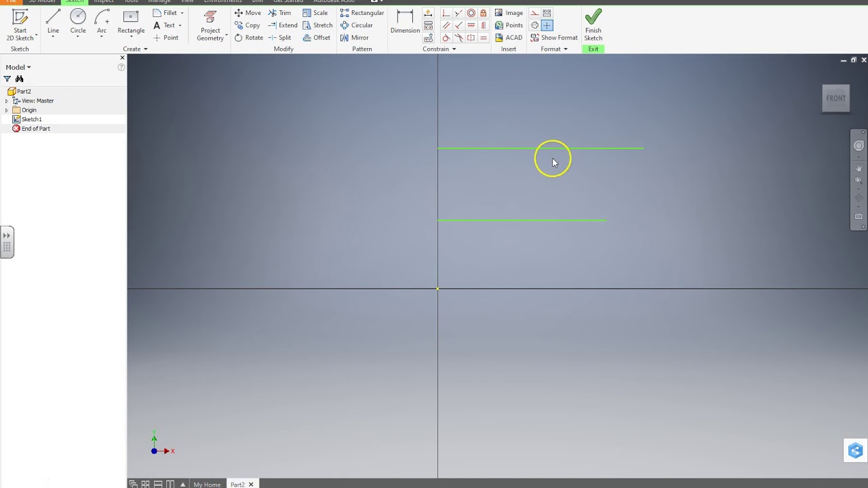Switch to My Home tab
Screen dimensions: 868x488
pyautogui.click(x=207, y=485)
